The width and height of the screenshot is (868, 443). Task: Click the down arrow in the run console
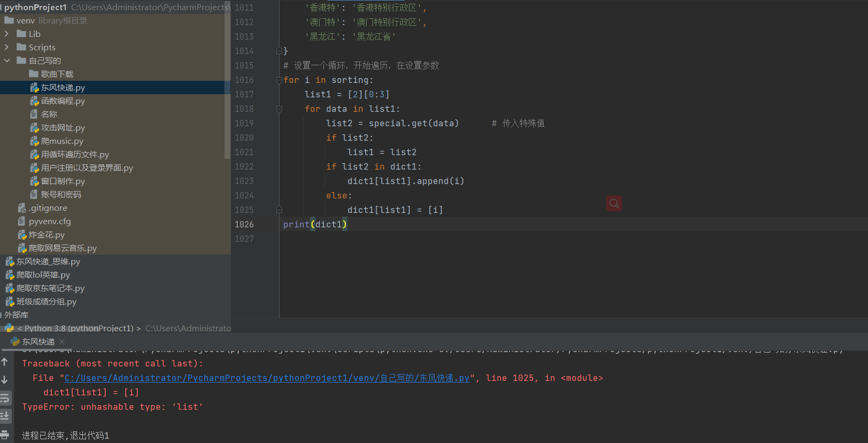pyautogui.click(x=5, y=380)
